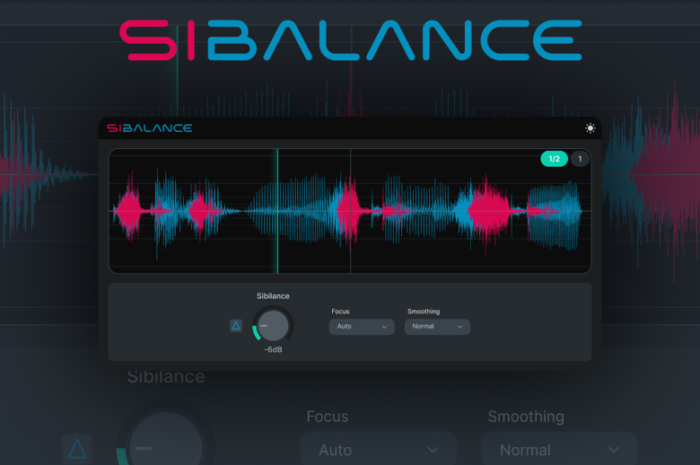Toggle the light/dark theme sun icon
The image size is (700, 465).
point(590,128)
